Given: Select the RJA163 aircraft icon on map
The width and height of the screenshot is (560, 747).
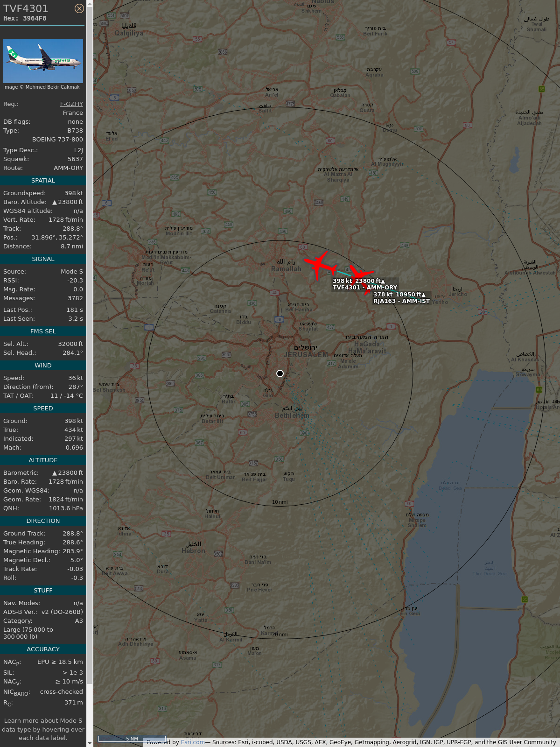Looking at the screenshot, I should coord(361,278).
